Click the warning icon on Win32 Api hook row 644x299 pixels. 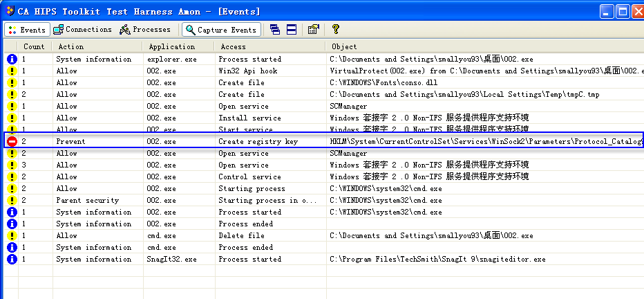pos(12,71)
